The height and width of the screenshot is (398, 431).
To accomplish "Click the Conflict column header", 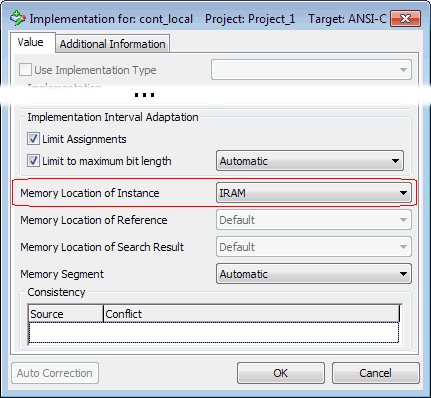I will point(251,314).
